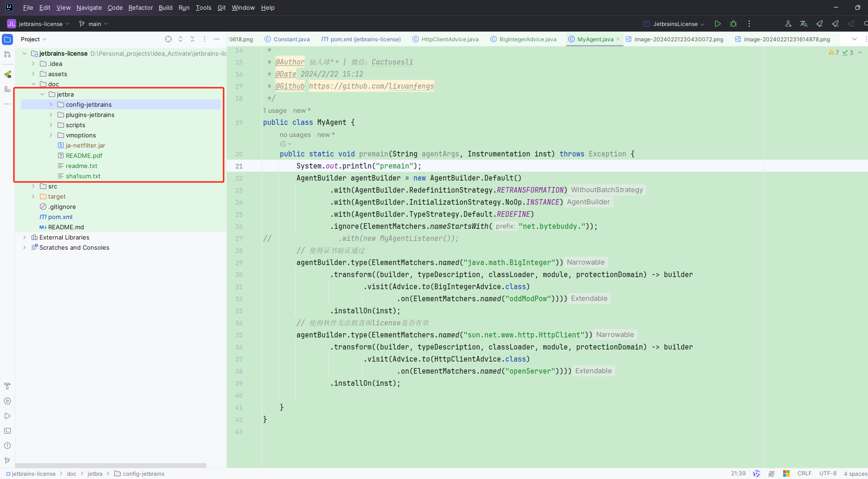Open the JRebel rocket sidebar icon
The height and width of the screenshot is (479, 868).
[x=7, y=74]
